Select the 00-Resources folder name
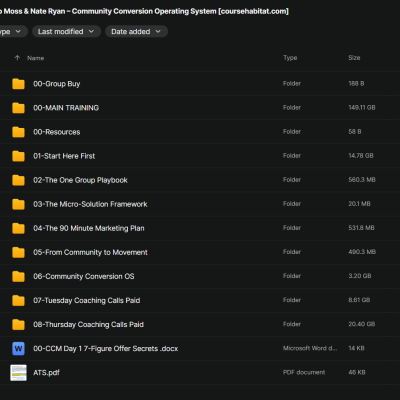Screen dimensions: 400x400 (57, 132)
